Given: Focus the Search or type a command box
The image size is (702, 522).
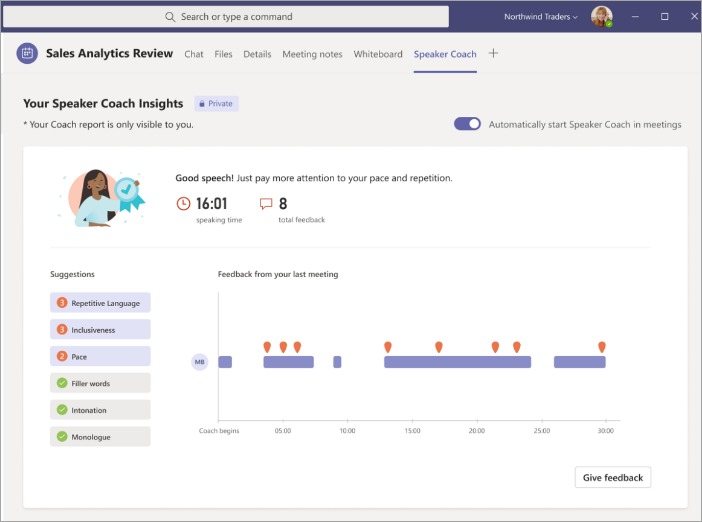Looking at the screenshot, I should tap(226, 17).
